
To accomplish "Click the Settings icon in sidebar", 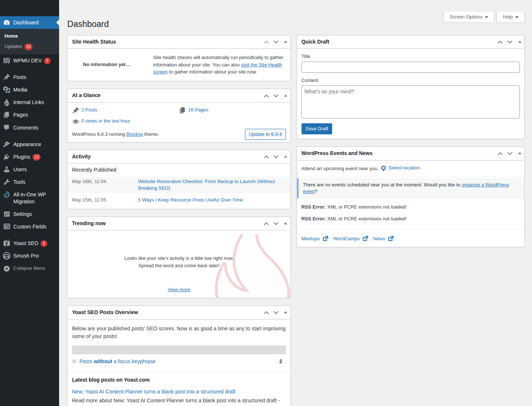I will [7, 214].
